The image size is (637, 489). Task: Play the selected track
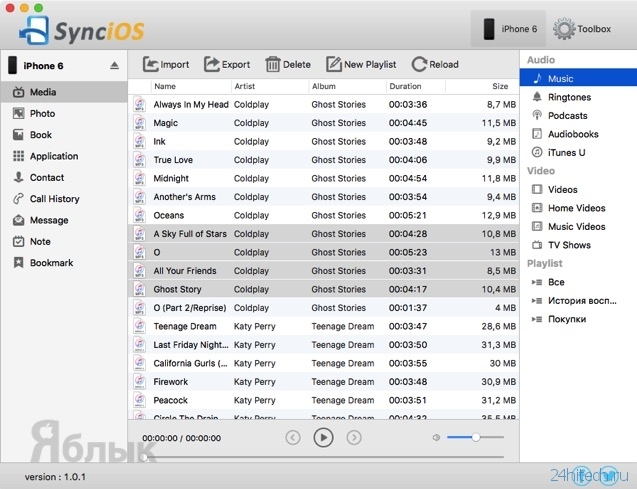click(x=323, y=437)
